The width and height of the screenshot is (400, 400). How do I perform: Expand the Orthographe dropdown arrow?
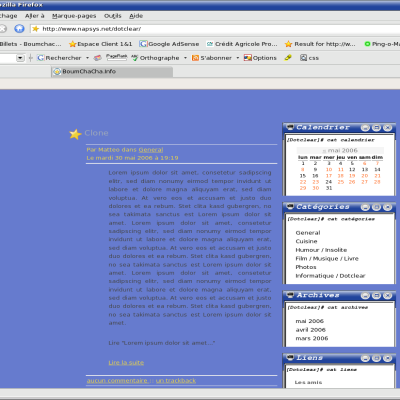tap(185, 58)
